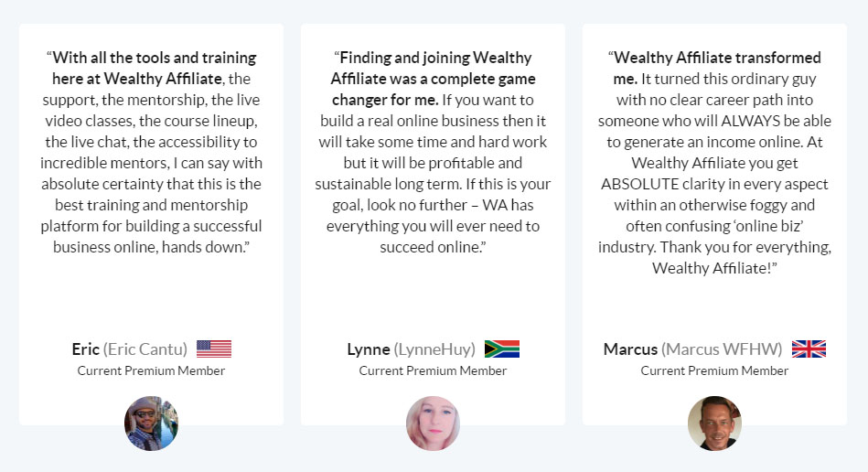Click the South Africa flag icon
The height and width of the screenshot is (472, 868).
(x=501, y=349)
